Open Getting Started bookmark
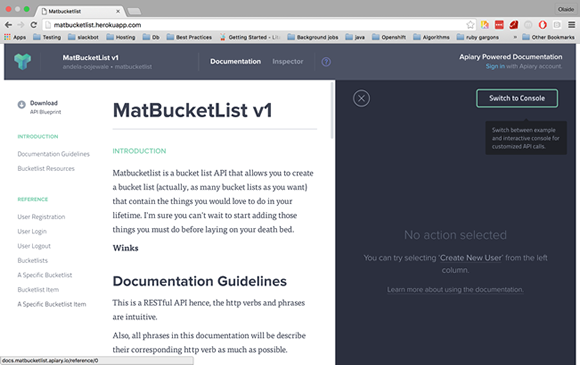This screenshot has height=365, width=580. (x=250, y=37)
